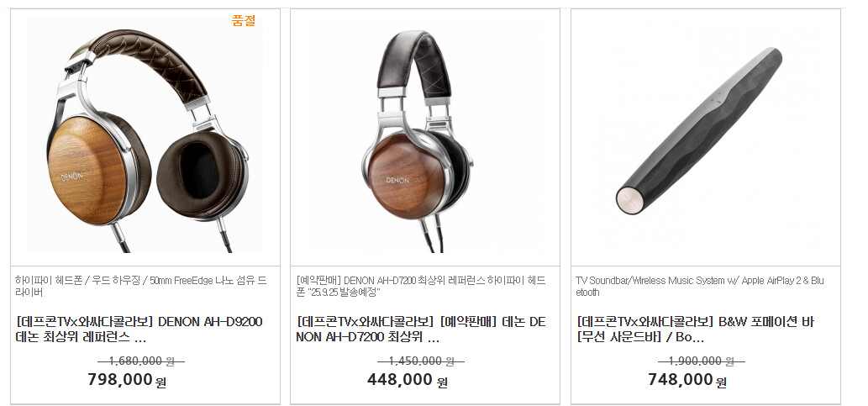The height and width of the screenshot is (406, 868).
Task: Open the Denon AH-D9200 headphone image
Action: click(x=145, y=135)
